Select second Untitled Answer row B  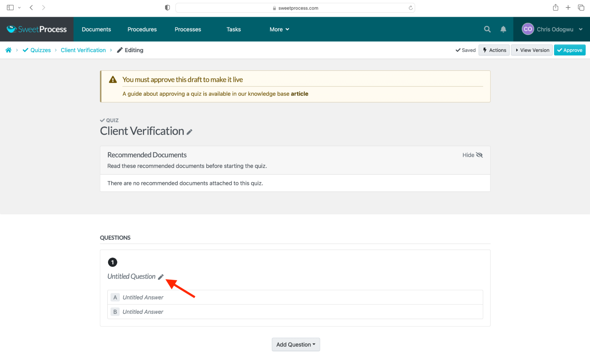[295, 312]
